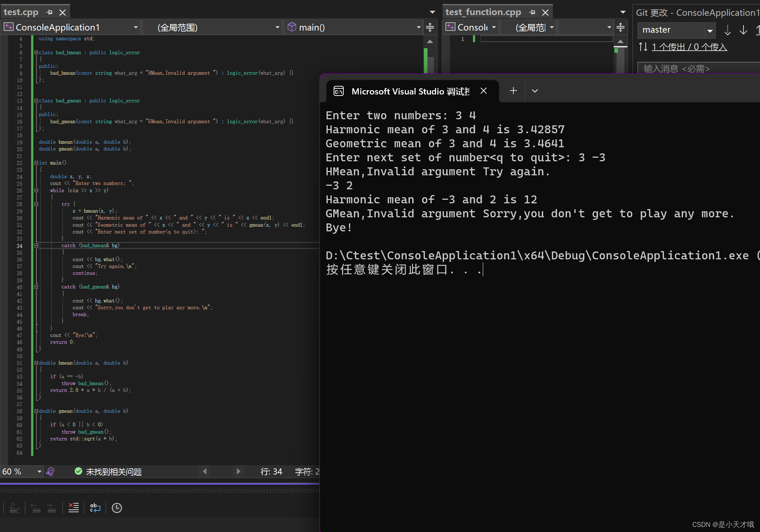The width and height of the screenshot is (760, 532).
Task: Click horizontal scroll left arrow
Action: 205,471
